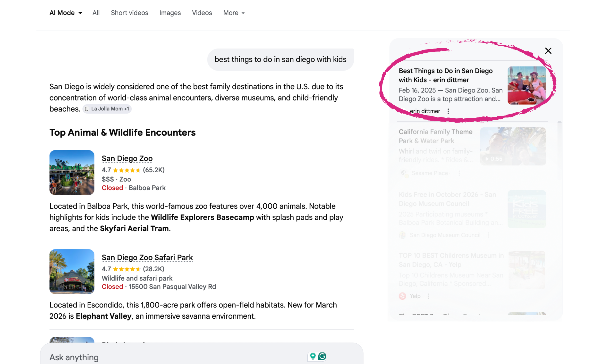Close the sources side panel
The width and height of the screenshot is (593, 364).
[x=548, y=51]
